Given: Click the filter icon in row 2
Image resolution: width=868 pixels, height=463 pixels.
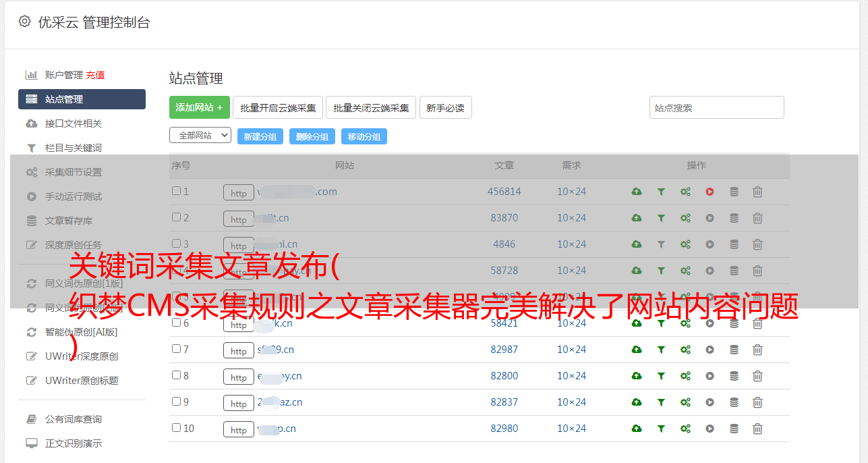Looking at the screenshot, I should click(x=661, y=218).
